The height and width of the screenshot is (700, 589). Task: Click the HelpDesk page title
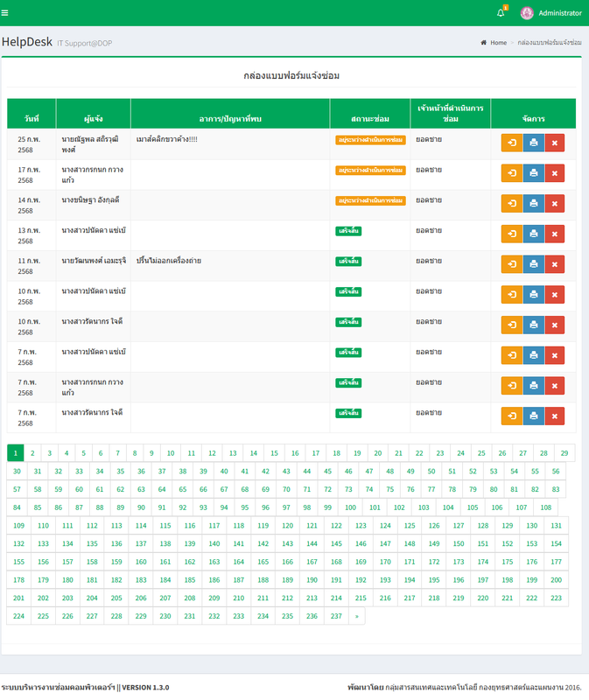[x=27, y=42]
